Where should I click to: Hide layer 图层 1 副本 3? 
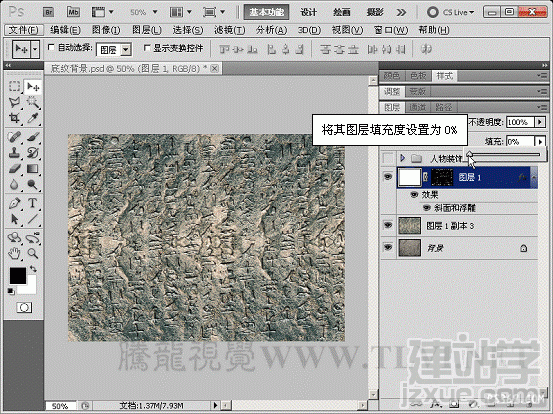tap(388, 225)
